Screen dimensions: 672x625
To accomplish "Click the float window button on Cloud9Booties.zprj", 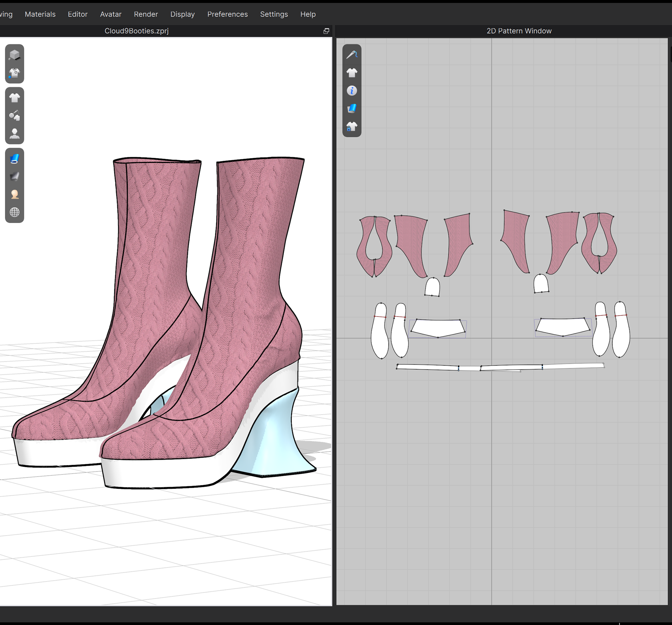I will [326, 31].
